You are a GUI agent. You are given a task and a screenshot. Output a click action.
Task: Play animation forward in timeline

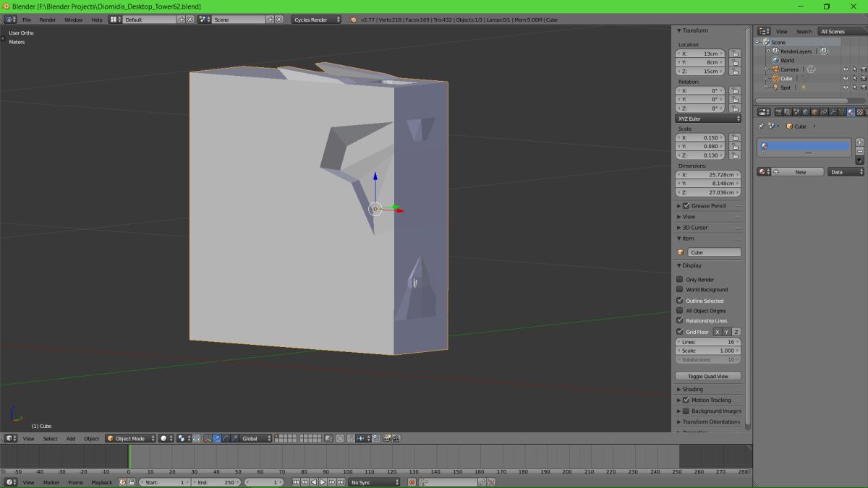point(323,482)
